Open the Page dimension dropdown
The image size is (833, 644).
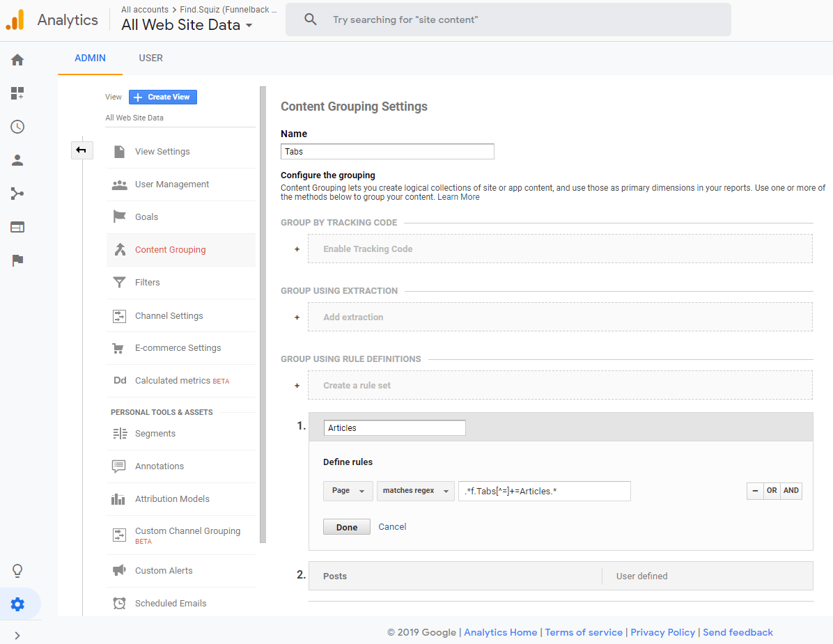(348, 491)
